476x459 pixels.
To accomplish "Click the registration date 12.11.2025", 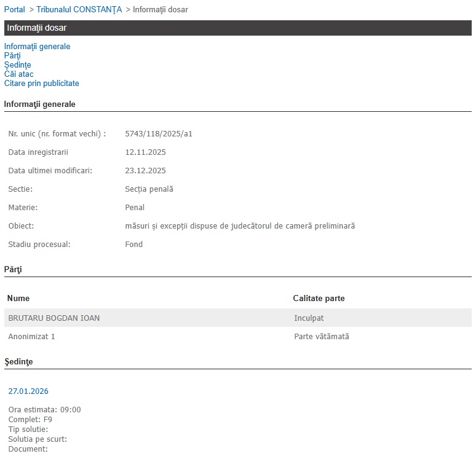I will click(x=145, y=152).
